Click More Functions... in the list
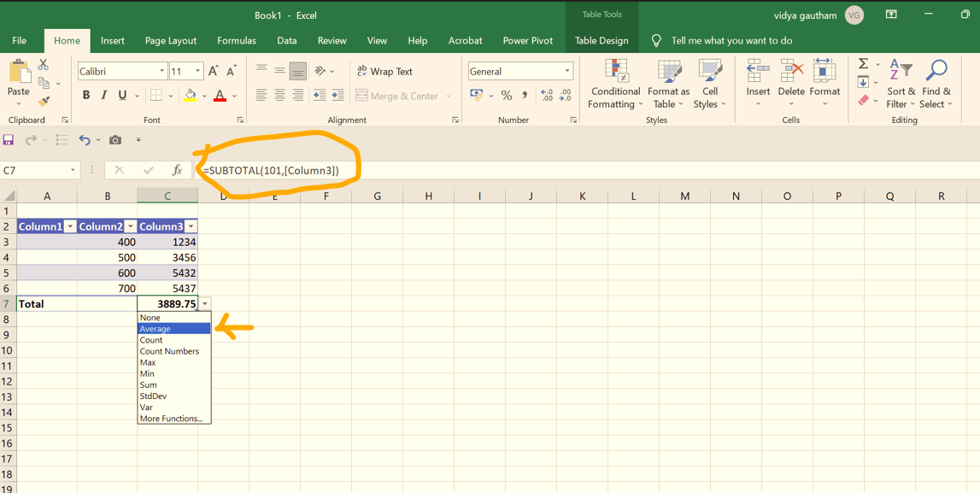Viewport: 980px width, 493px height. pos(171,419)
